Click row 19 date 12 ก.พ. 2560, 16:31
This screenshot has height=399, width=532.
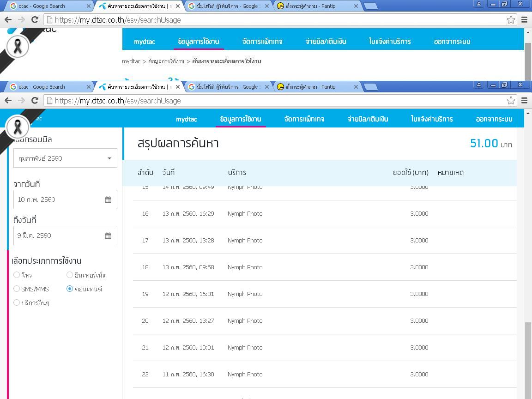pos(188,294)
